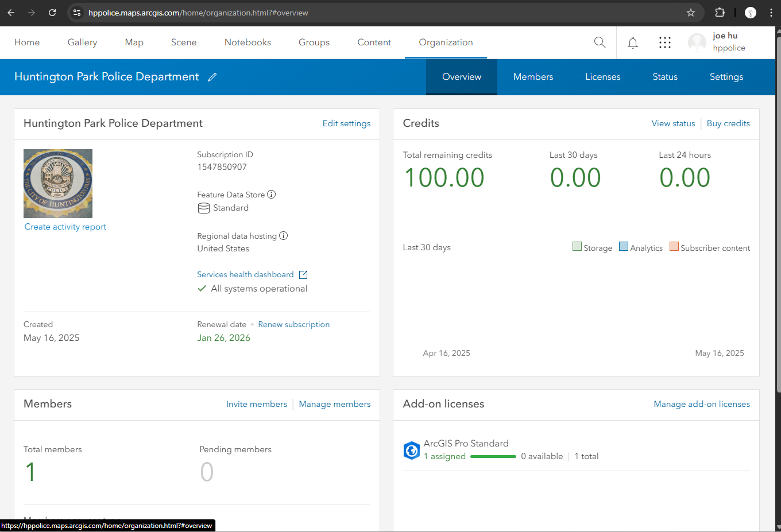Click Total members count 1
The image size is (781, 532).
[30, 472]
